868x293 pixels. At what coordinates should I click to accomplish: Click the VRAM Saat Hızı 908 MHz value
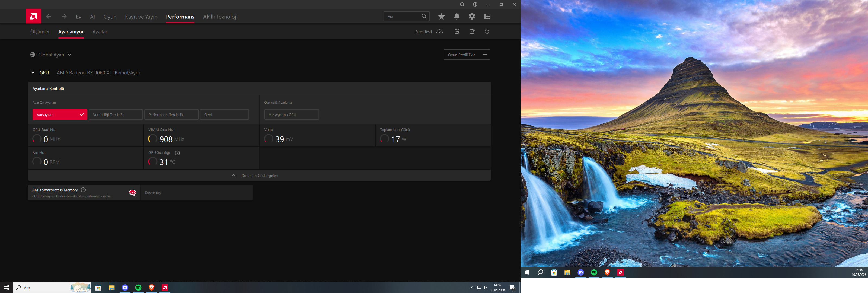[x=172, y=139]
